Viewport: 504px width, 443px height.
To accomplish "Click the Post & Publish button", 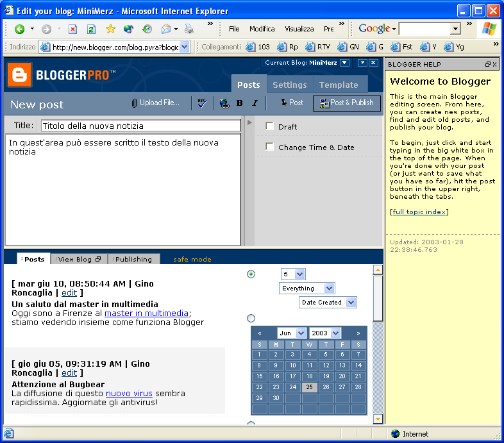I will tap(346, 103).
